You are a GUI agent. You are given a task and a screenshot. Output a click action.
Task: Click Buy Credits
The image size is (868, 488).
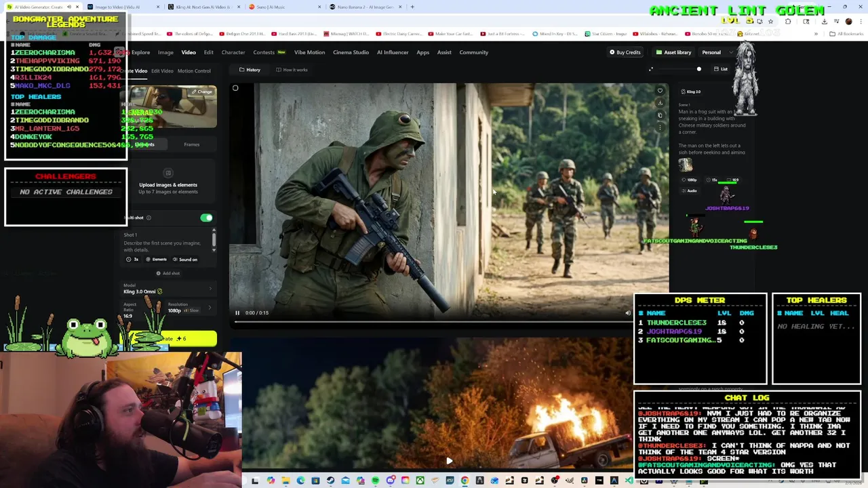625,52
